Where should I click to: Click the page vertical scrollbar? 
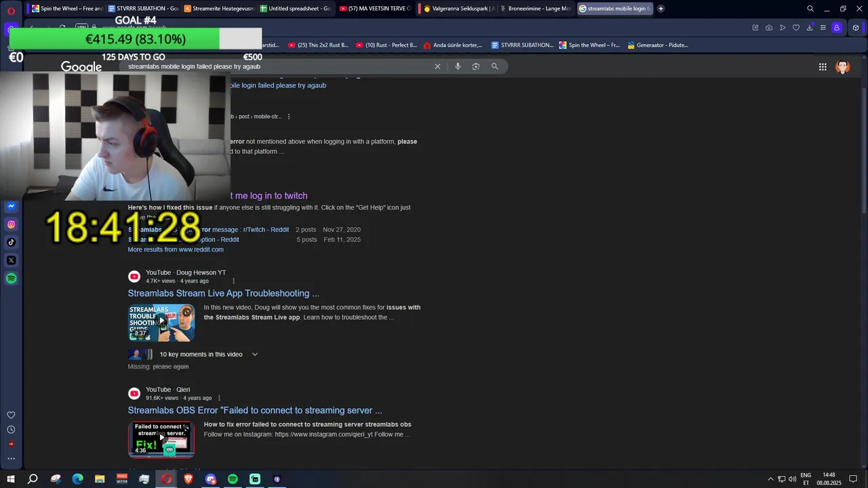tap(864, 149)
